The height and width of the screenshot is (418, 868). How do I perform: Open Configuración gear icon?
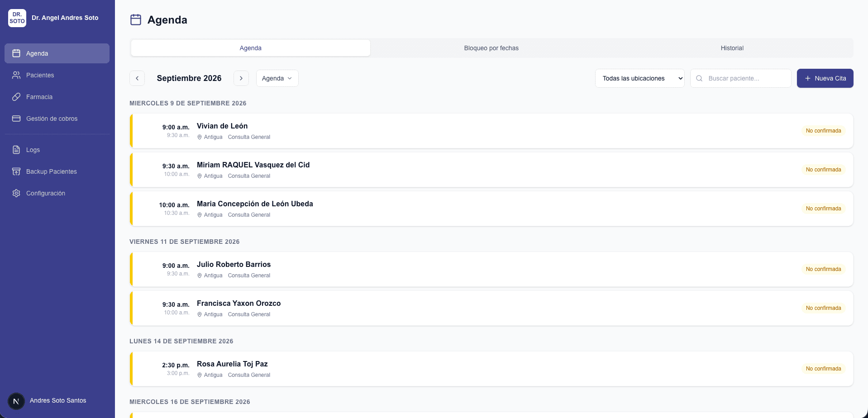tap(16, 193)
